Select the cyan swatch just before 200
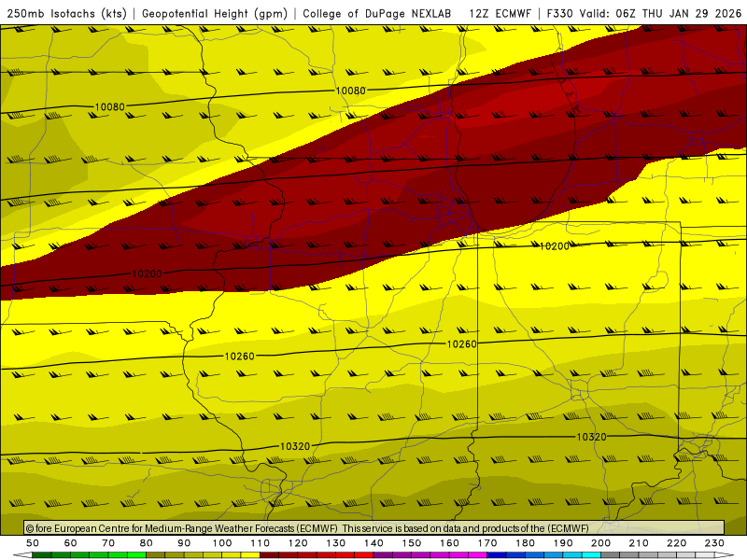 point(591,555)
